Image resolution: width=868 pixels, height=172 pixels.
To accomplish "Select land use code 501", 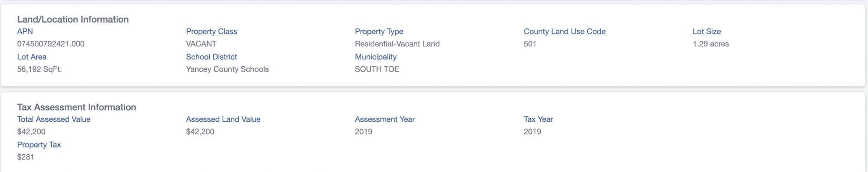I will click(530, 44).
